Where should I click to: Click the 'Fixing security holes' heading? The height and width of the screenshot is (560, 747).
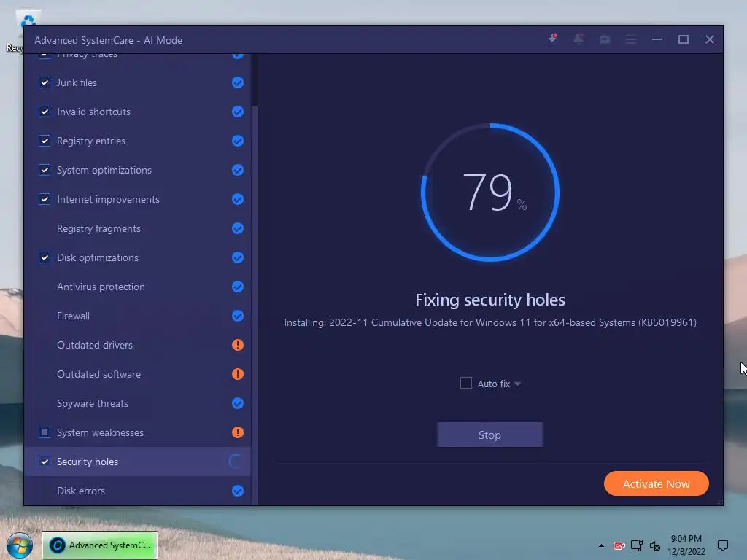(x=489, y=300)
